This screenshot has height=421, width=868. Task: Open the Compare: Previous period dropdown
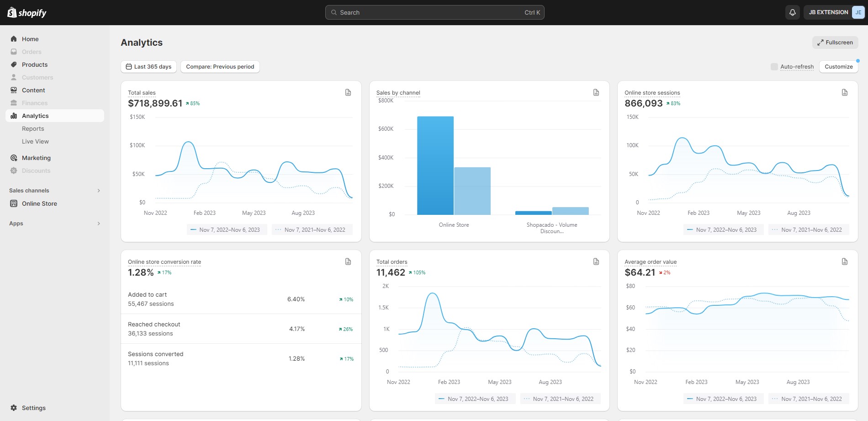point(220,67)
